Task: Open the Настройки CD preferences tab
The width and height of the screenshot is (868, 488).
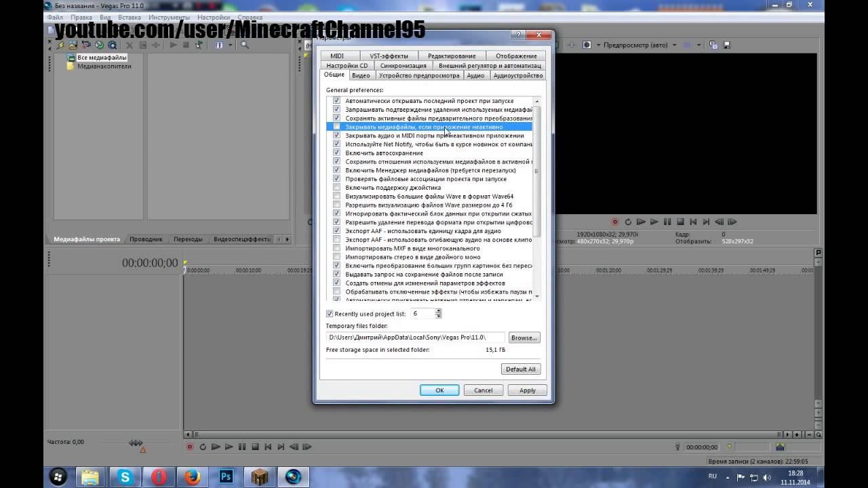Action: point(347,66)
